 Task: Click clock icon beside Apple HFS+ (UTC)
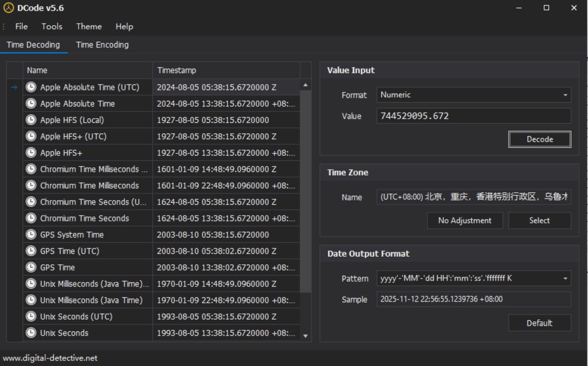[x=31, y=136]
